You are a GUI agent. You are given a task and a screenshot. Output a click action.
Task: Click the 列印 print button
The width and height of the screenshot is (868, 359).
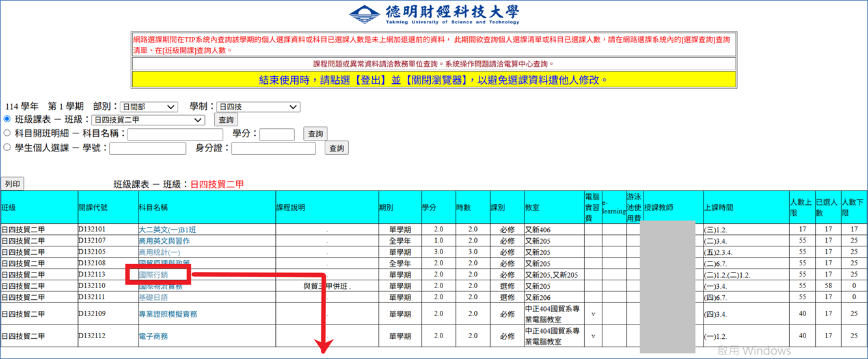(12, 184)
